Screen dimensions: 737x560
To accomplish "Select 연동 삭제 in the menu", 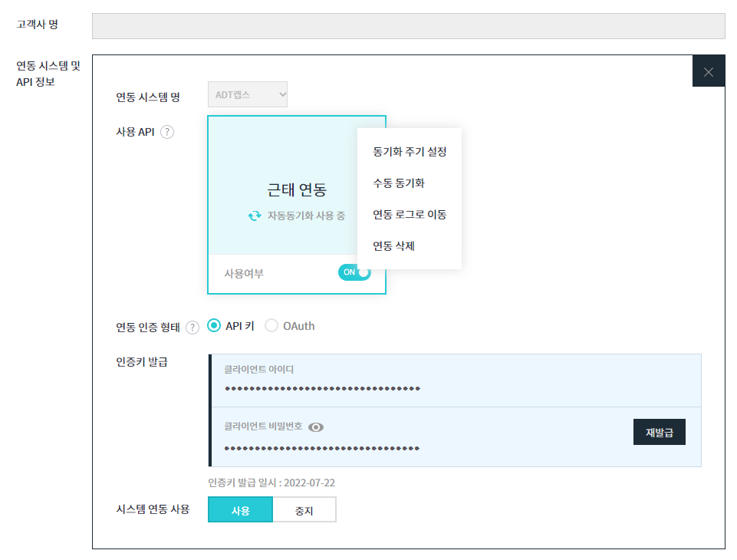I will (393, 246).
